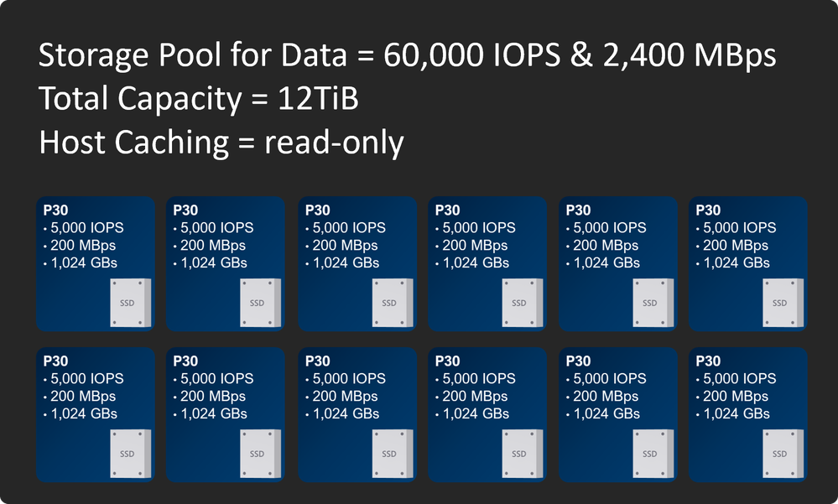The image size is (838, 504).
Task: Click SSD icon in fourth bottom-row P30 card
Action: coord(520,453)
